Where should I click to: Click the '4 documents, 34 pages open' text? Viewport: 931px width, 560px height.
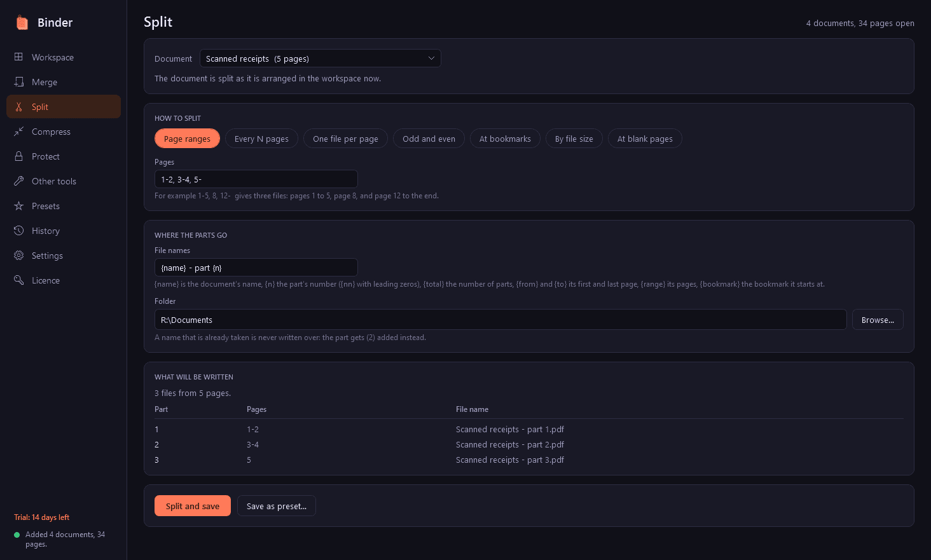coord(860,24)
